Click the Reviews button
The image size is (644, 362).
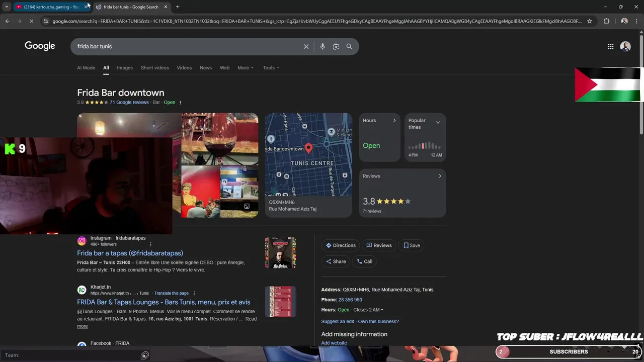click(x=379, y=245)
